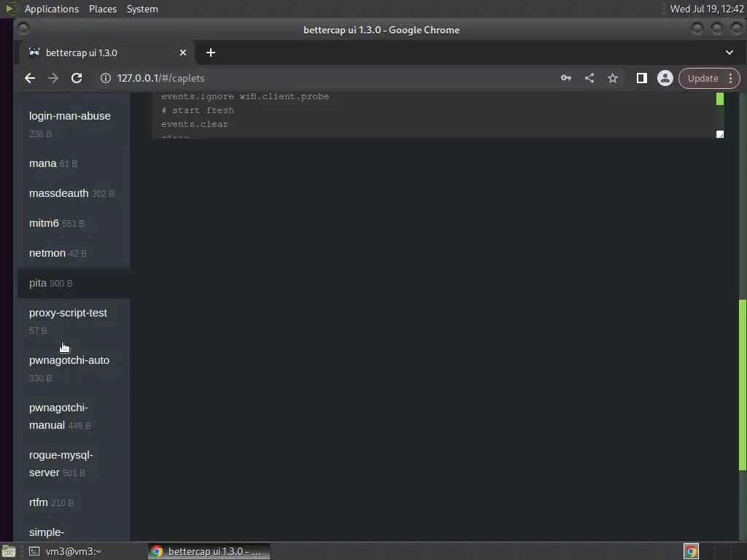Go back to the previous page
This screenshot has width=747, height=560.
pyautogui.click(x=29, y=78)
